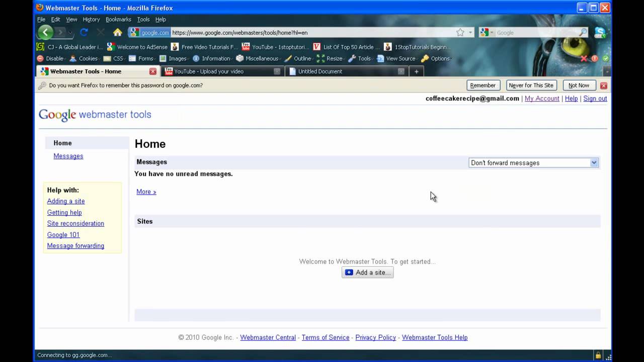Open the YouTube - 1stoptutori... bookmark
Image resolution: width=644 pixels, height=362 pixels.
coord(276,47)
